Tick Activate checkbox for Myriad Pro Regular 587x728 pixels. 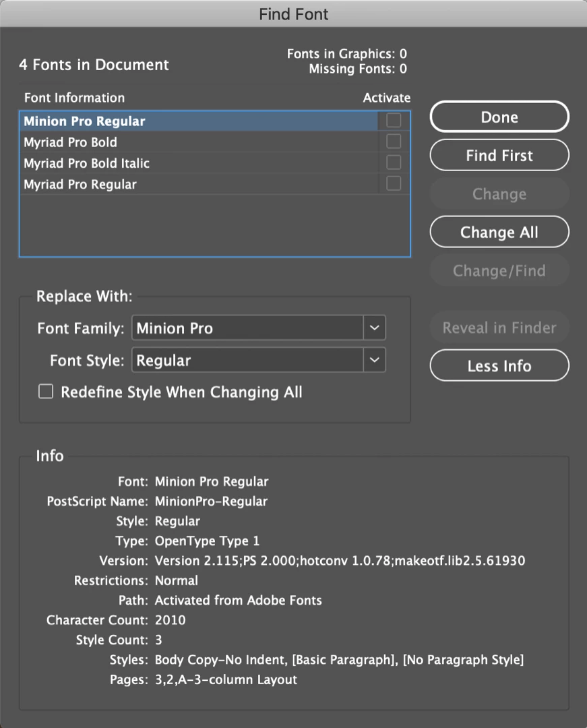(394, 183)
